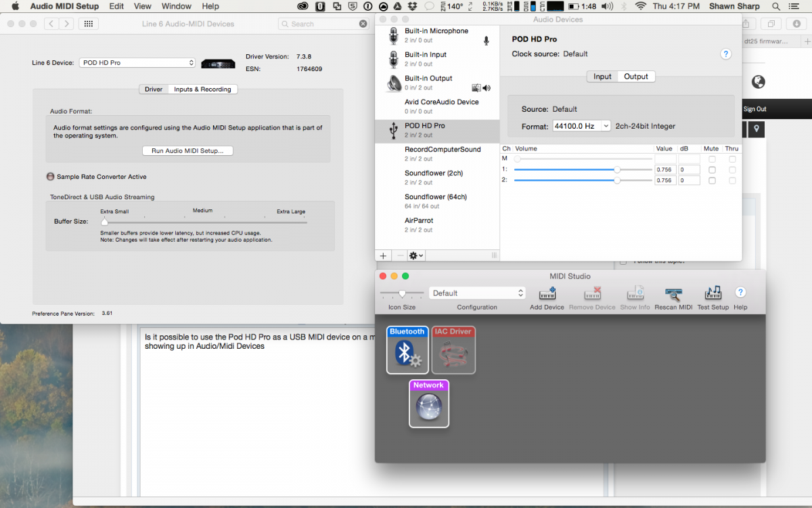Click Run Audio MIDI Setup button
The image size is (812, 508).
pyautogui.click(x=187, y=150)
